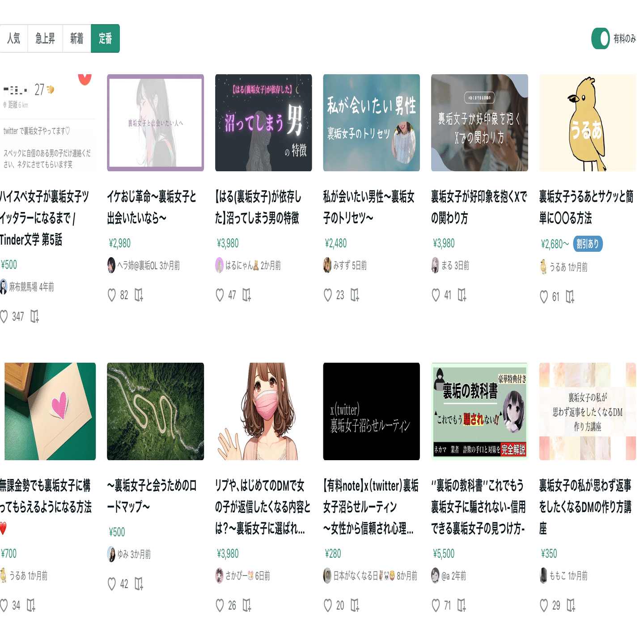Add 私が会いたい男性 article to magazine icon

coord(355,295)
